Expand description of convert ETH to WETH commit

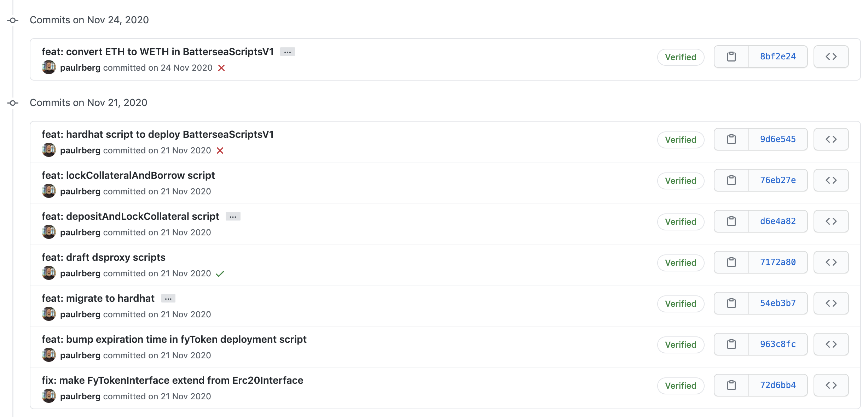tap(287, 52)
